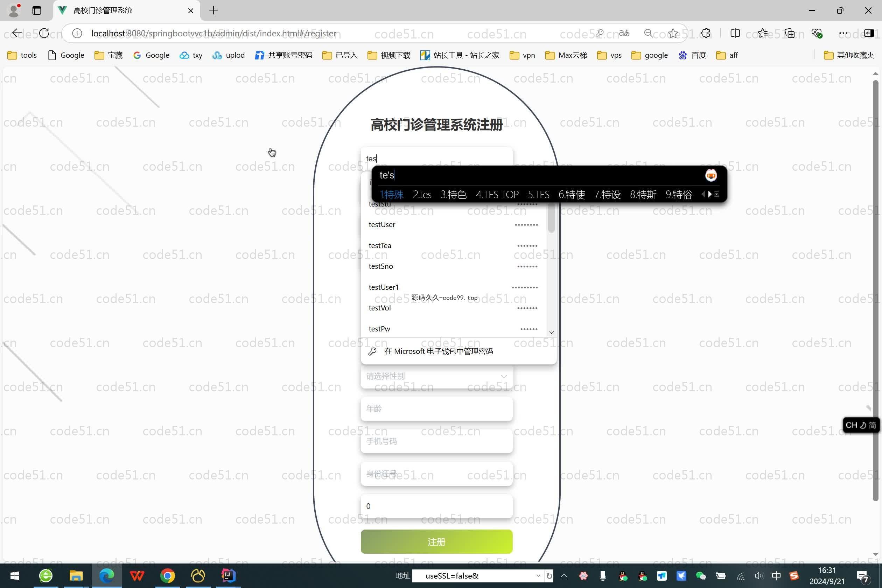882x588 pixels.
Task: Open the 共享账号密码 bookmark
Action: point(283,55)
